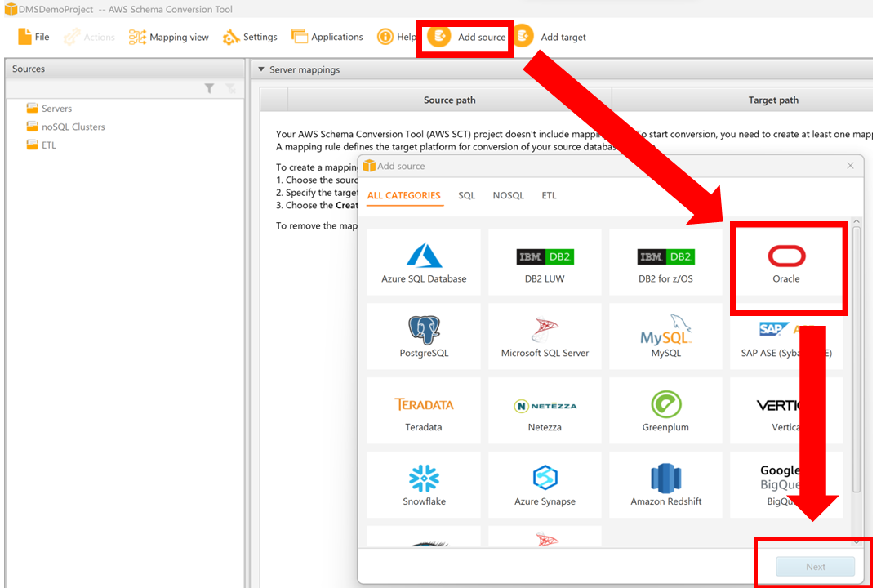Select the noSQL Clusters tree node
881x588 pixels.
65,127
